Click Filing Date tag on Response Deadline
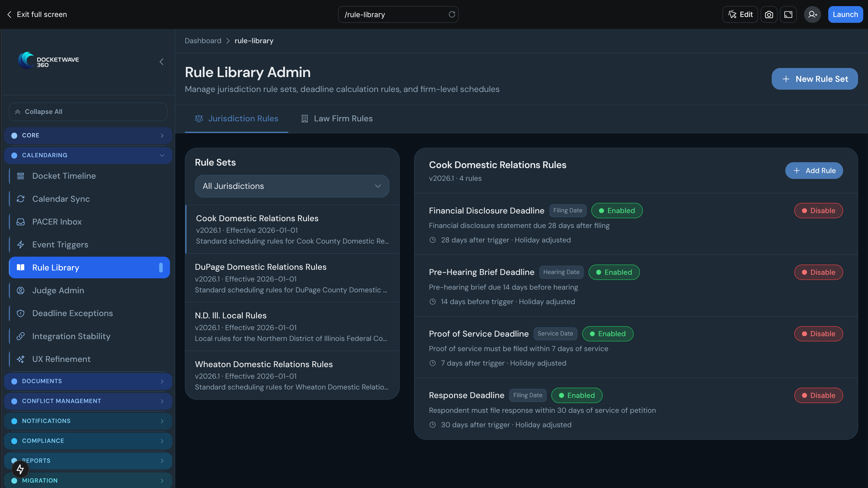 [528, 395]
